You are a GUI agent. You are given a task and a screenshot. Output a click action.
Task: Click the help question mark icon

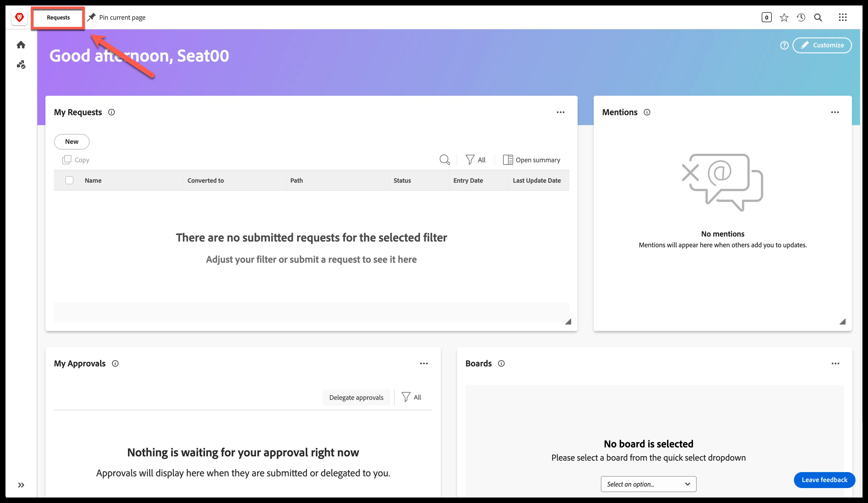pos(784,45)
